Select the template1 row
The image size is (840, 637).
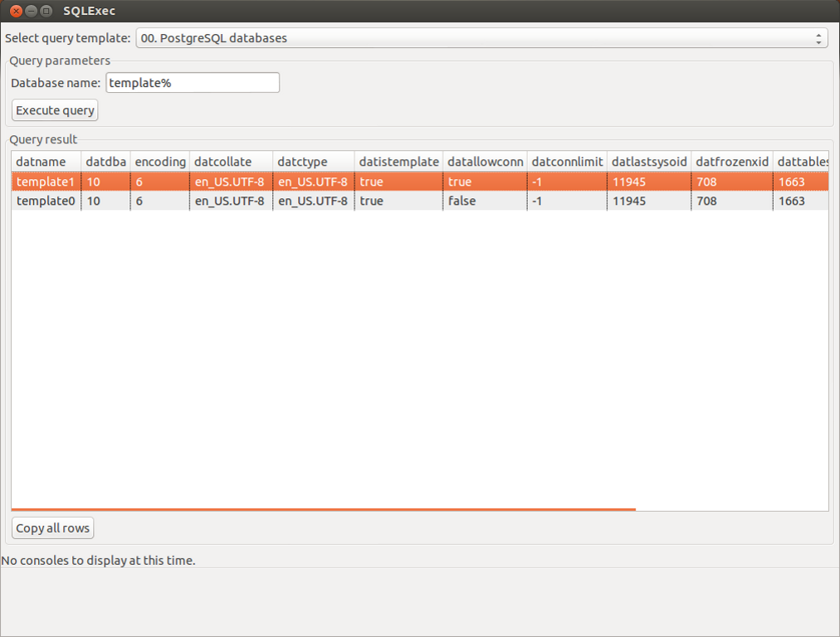[x=46, y=182]
